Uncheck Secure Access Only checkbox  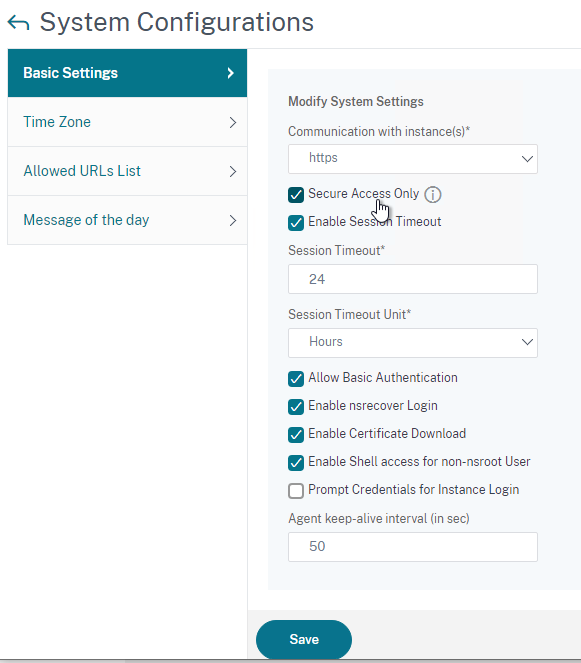[x=296, y=195]
